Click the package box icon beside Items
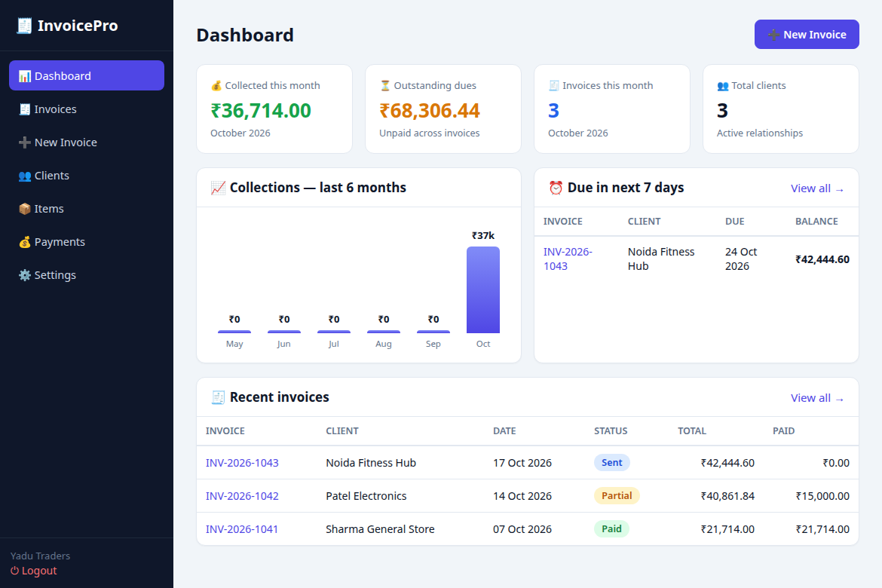 point(25,209)
